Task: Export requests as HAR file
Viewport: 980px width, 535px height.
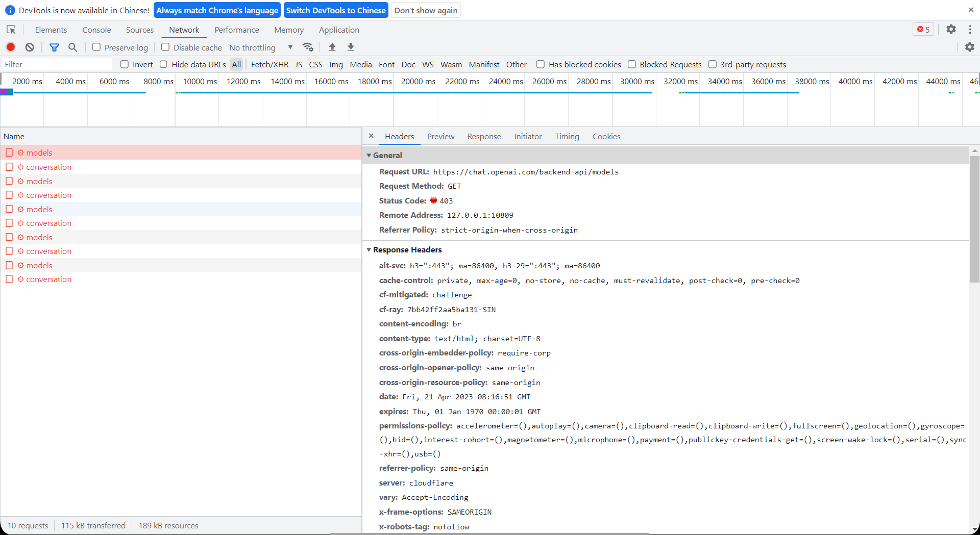Action: pyautogui.click(x=351, y=47)
